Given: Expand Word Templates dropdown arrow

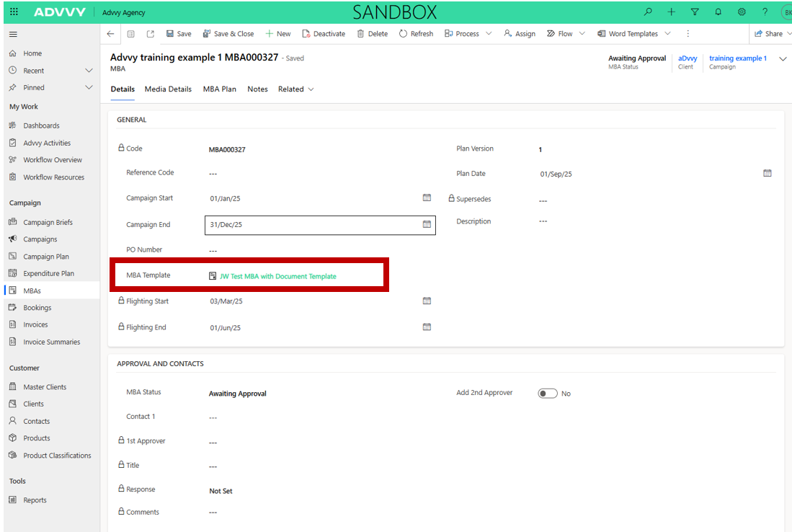Looking at the screenshot, I should pyautogui.click(x=667, y=34).
